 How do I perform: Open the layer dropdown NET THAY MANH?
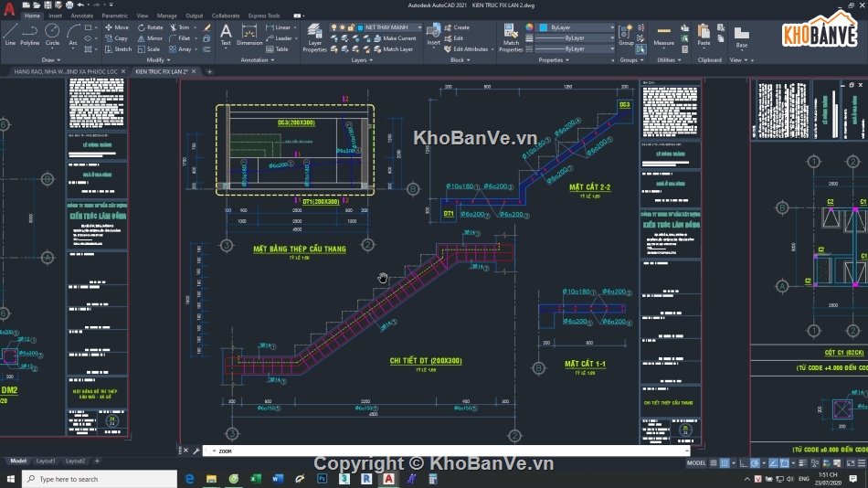[x=419, y=27]
